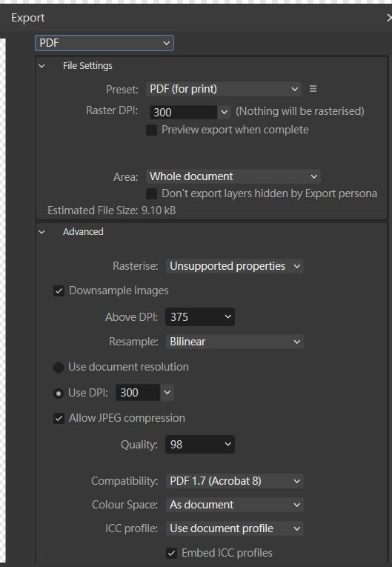The image size is (392, 567).
Task: Open the Preset PDF (for print) dropdown
Action: tap(224, 89)
